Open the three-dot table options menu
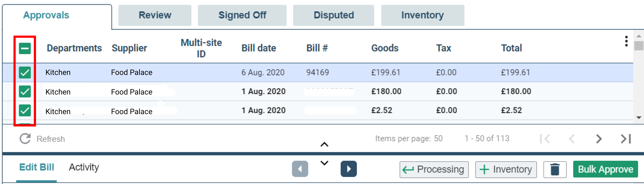The image size is (644, 184). click(626, 41)
